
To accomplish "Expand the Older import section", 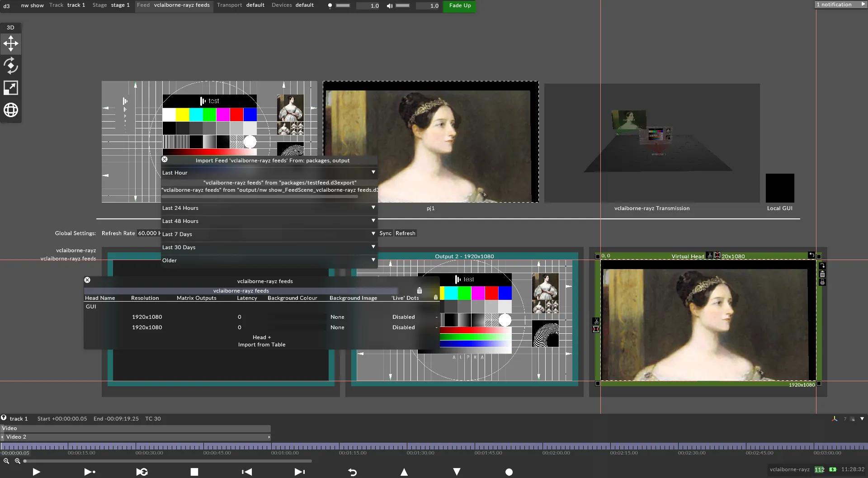I will click(x=269, y=260).
